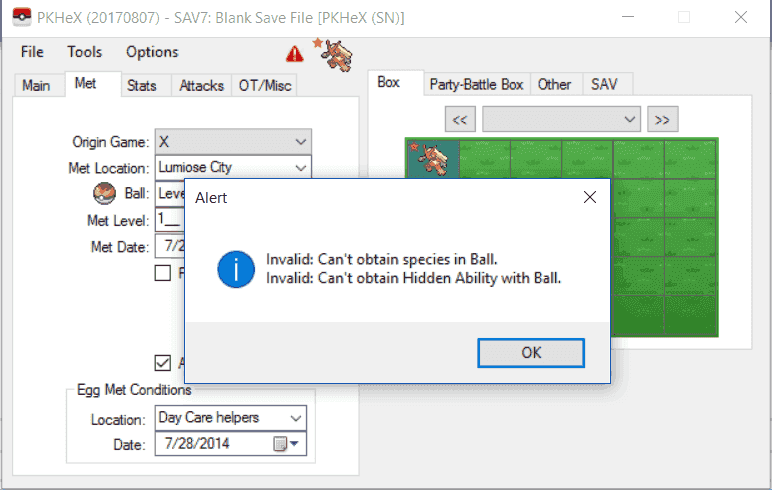Close the PKHeX main window
Image resolution: width=772 pixels, height=490 pixels.
pyautogui.click(x=741, y=17)
